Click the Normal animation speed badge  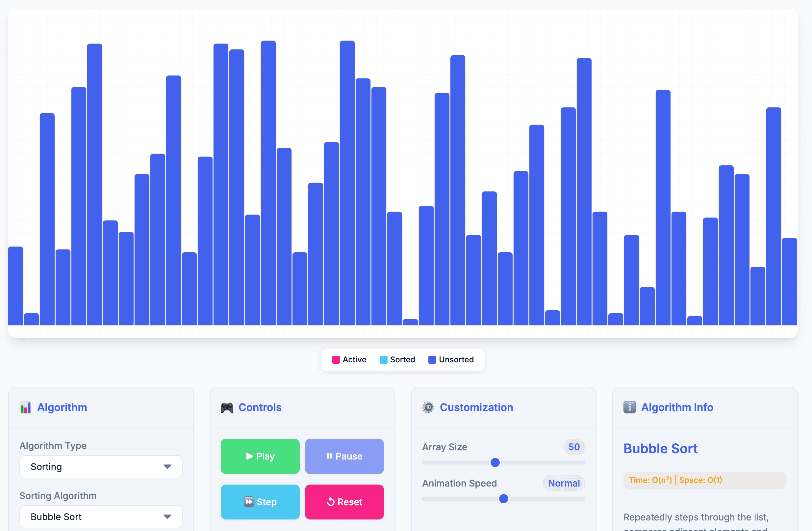[564, 483]
